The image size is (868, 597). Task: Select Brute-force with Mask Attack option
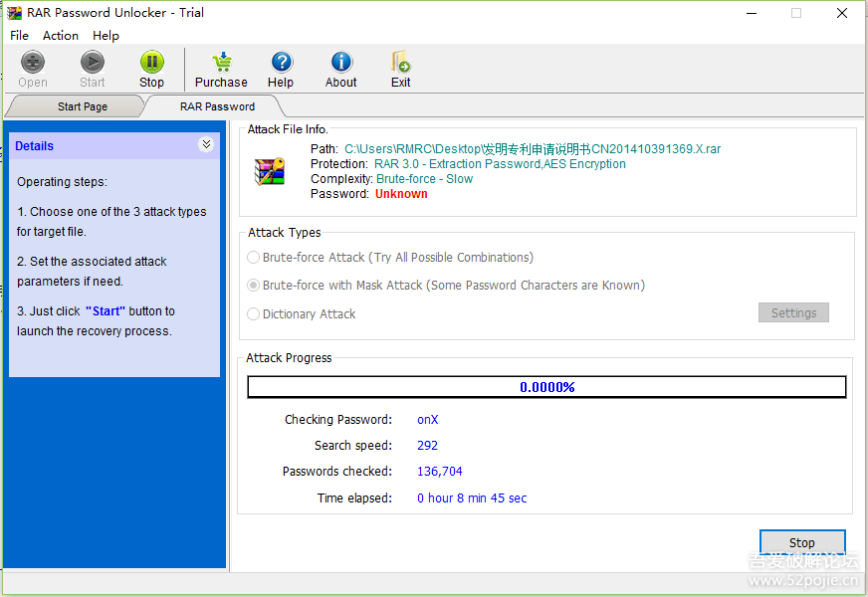coord(254,286)
